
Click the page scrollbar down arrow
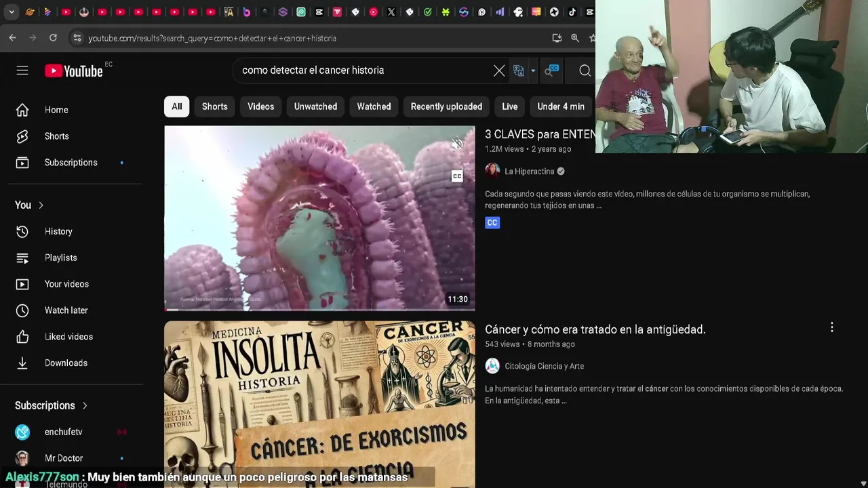tap(863, 483)
